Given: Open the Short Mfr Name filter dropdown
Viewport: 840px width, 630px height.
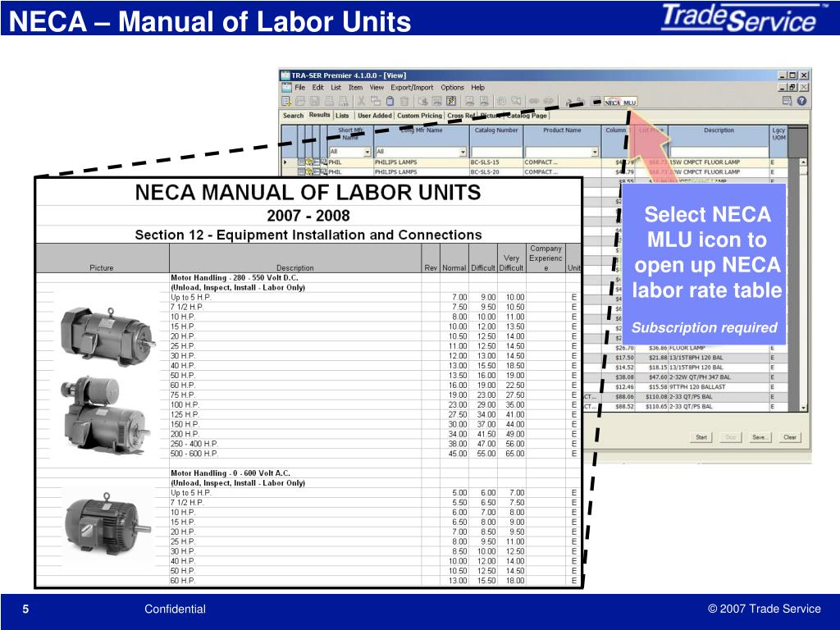Looking at the screenshot, I should coord(367,152).
